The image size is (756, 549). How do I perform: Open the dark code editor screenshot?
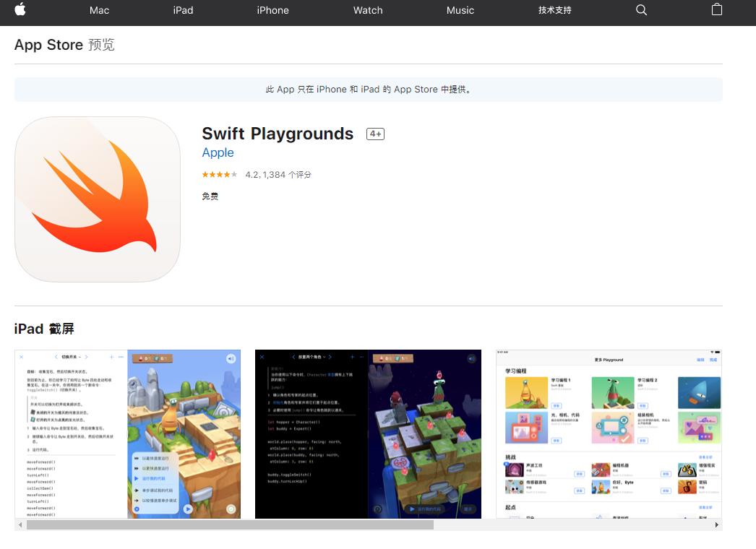click(x=368, y=434)
